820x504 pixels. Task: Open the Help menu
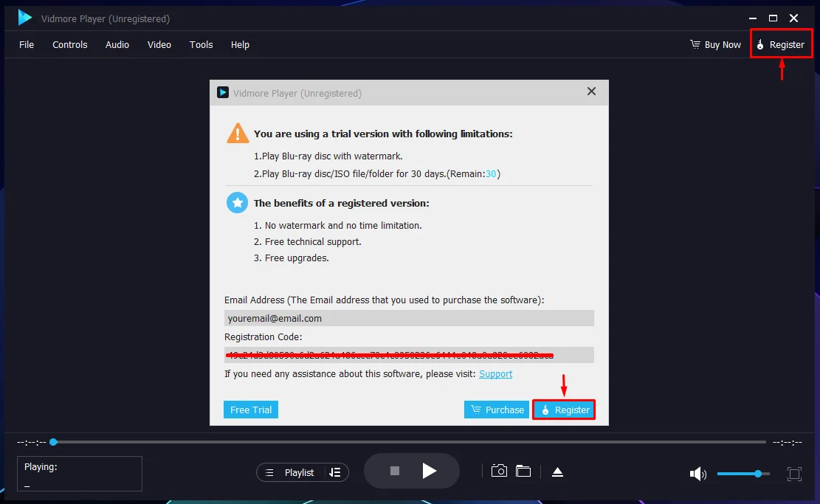pos(240,44)
